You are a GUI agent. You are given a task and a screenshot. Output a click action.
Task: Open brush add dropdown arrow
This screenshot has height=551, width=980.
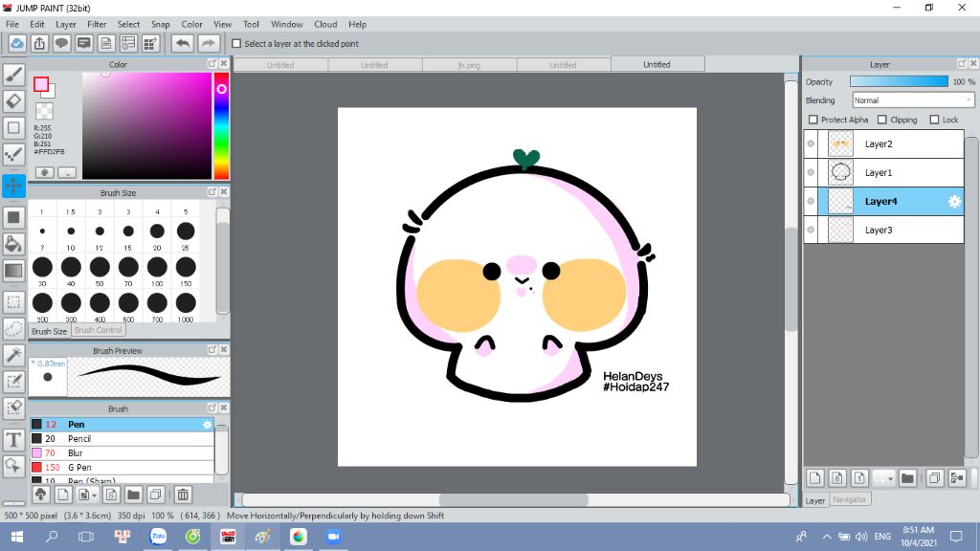tap(94, 496)
